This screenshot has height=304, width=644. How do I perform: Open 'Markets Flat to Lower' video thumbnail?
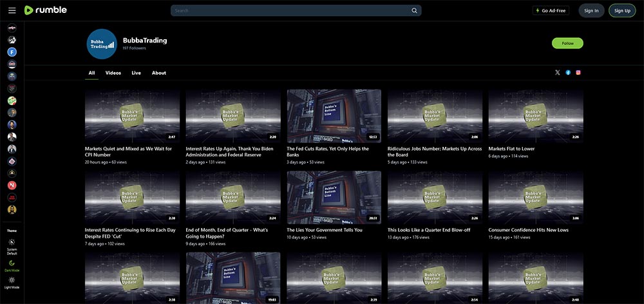[536, 117]
